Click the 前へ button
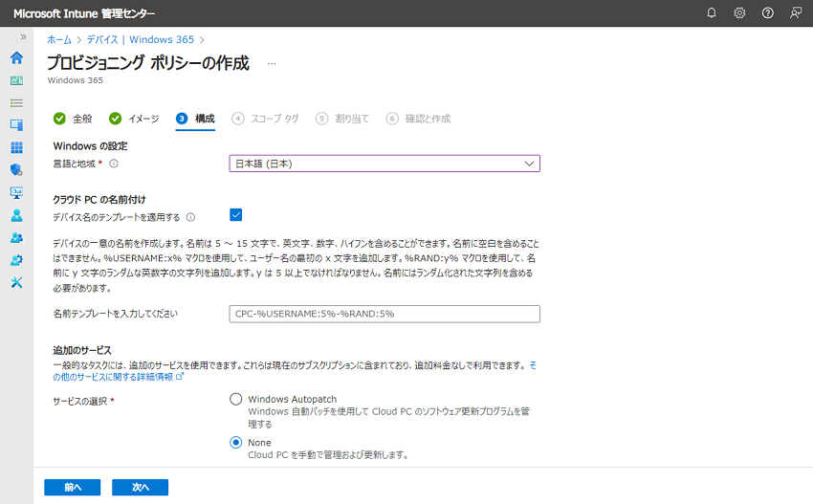 (x=72, y=487)
